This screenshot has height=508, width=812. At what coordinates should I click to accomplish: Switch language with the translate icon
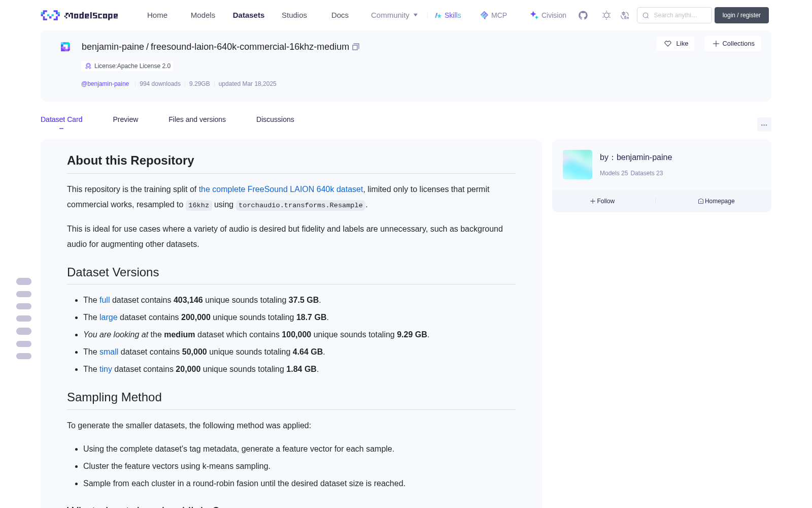point(625,15)
